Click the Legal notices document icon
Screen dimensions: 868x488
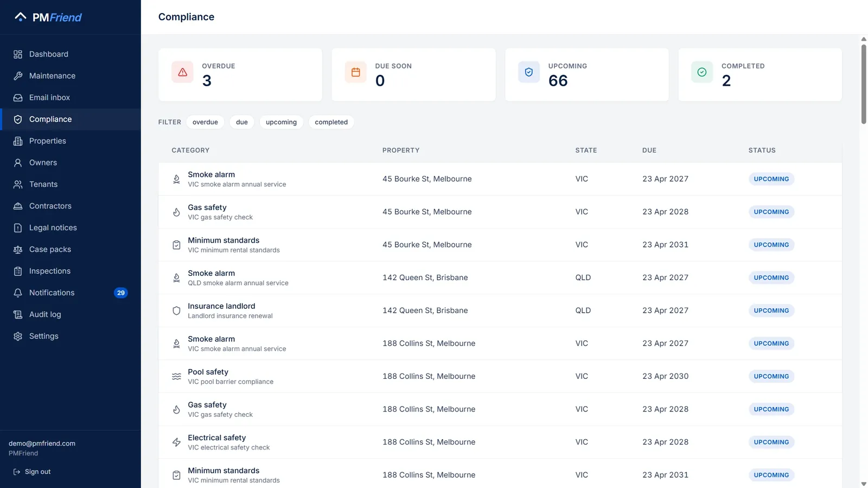click(x=18, y=228)
